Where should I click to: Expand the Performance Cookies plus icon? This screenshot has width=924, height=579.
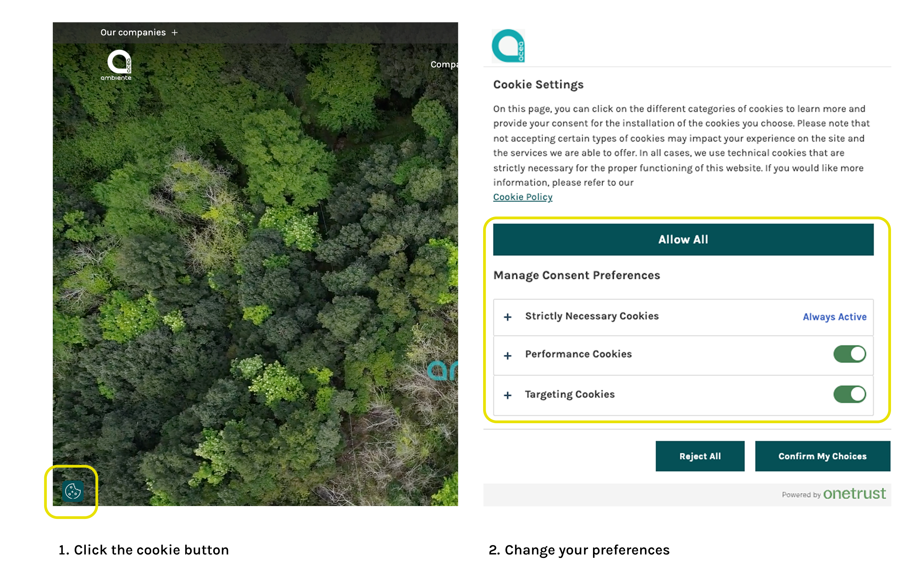coord(508,356)
